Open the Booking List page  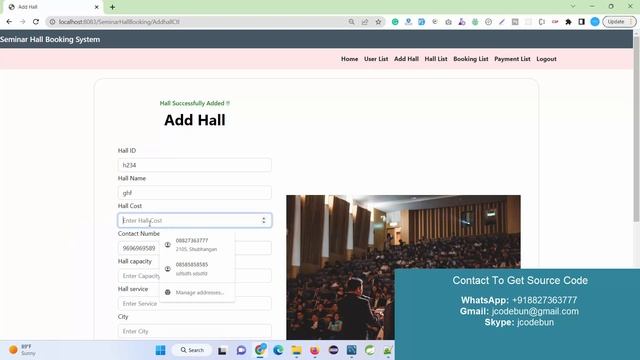click(471, 59)
